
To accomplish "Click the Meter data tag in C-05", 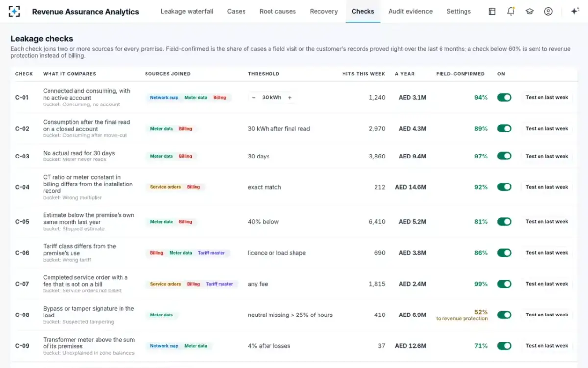I will click(x=162, y=222).
